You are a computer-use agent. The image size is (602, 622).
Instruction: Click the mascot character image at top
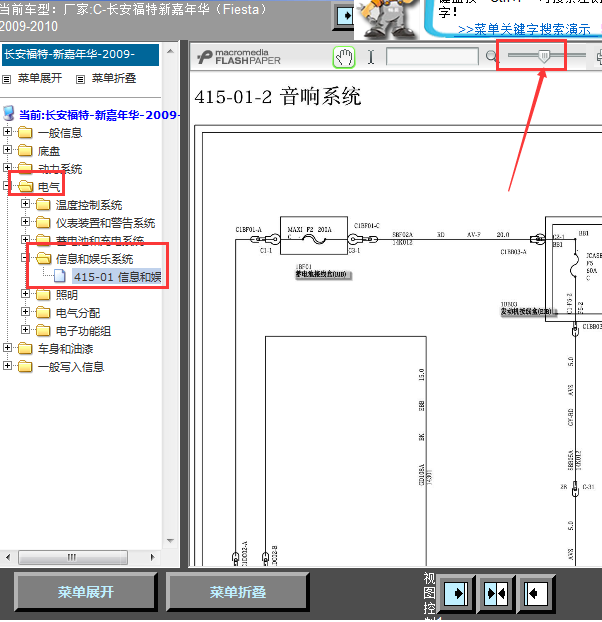tap(387, 19)
